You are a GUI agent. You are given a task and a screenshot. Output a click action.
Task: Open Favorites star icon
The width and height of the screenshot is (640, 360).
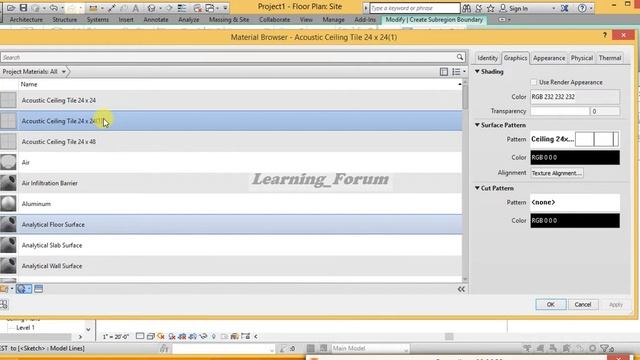491,8
